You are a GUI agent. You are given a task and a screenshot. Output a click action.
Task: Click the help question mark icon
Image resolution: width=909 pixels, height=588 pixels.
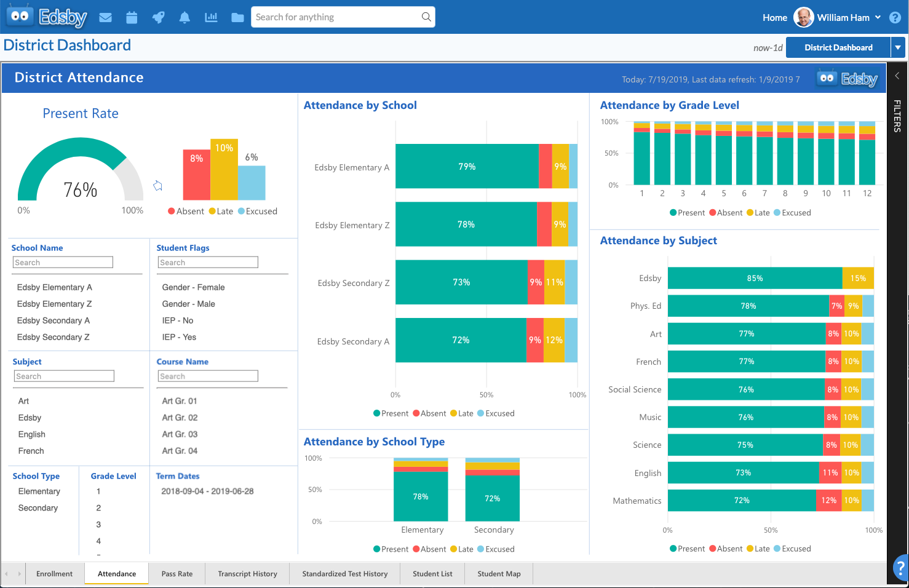(895, 18)
